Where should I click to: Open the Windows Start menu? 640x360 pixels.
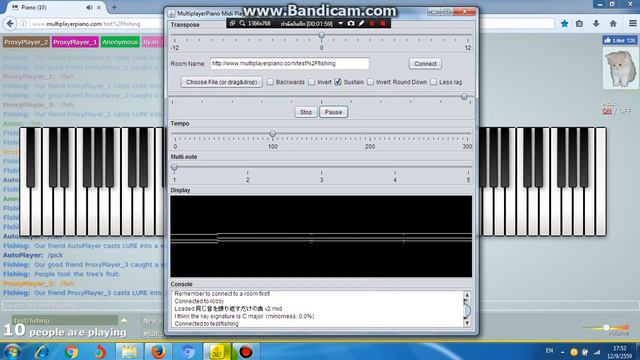pyautogui.click(x=12, y=351)
